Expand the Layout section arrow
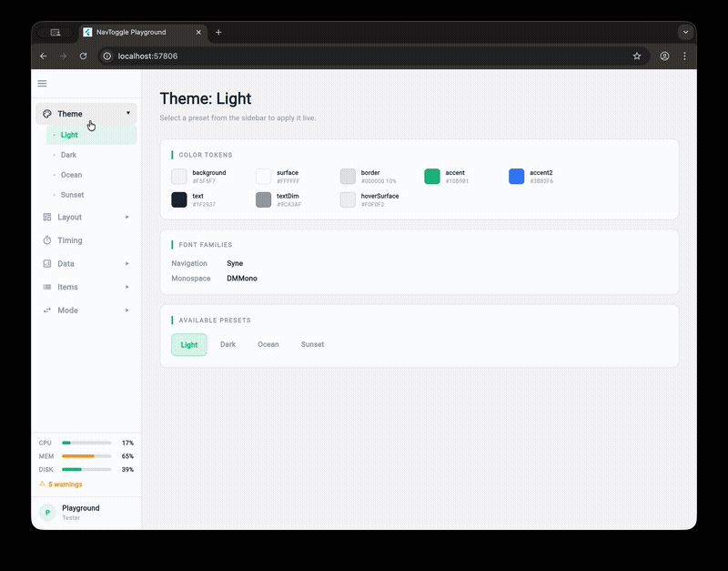The image size is (728, 571). pos(127,217)
